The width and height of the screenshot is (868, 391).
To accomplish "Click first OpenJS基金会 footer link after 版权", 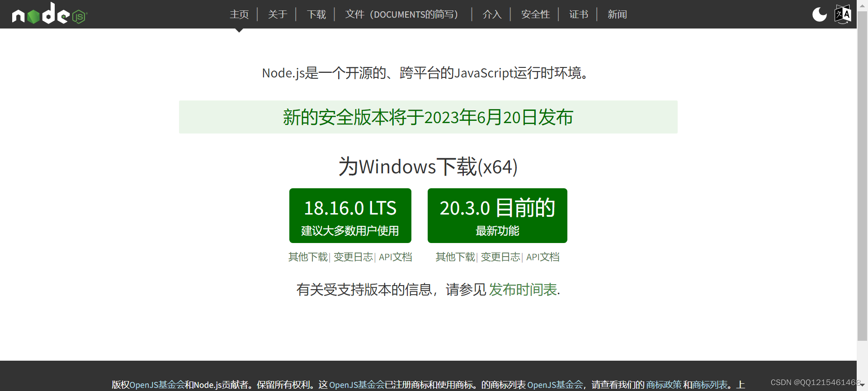I will (x=157, y=385).
